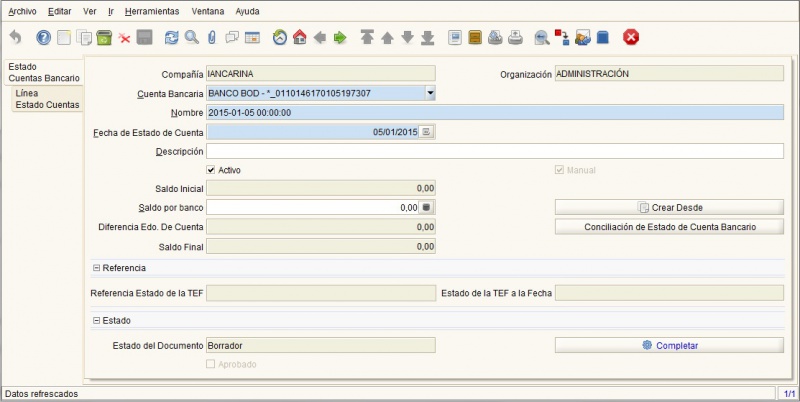Click the Organización field ADMINISTRACIÓN
Screen dimensions: 800x402
coord(669,74)
